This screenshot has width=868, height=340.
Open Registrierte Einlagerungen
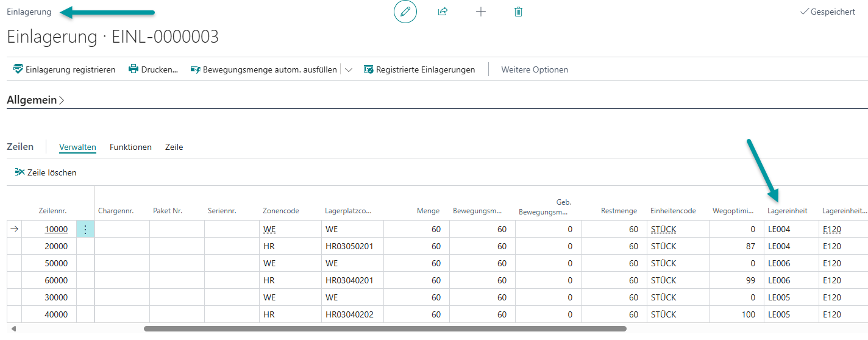(419, 69)
